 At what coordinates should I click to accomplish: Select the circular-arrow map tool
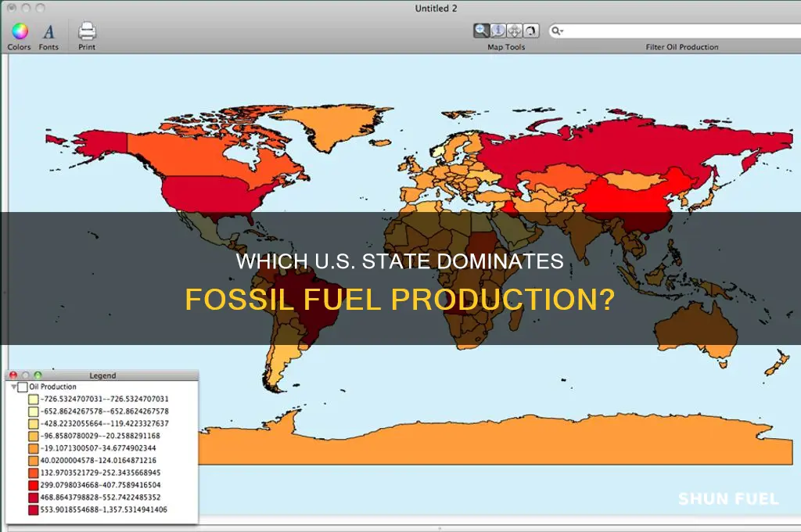531,31
